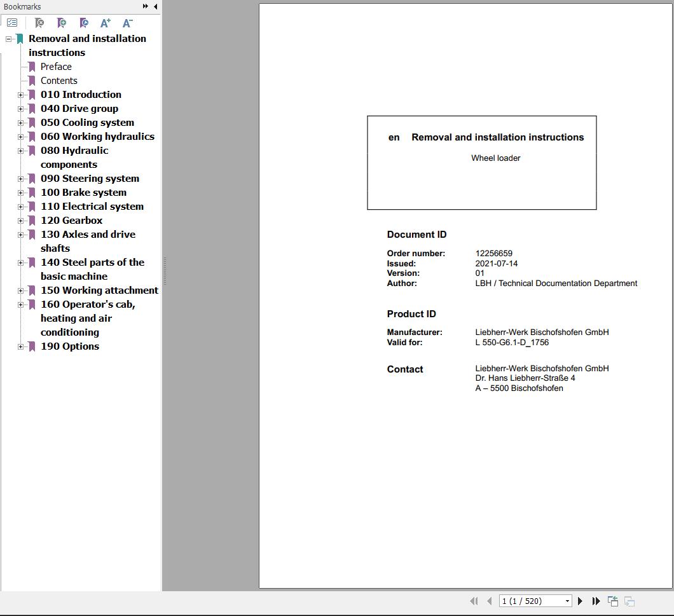Increase bookmark text size with A+ icon
Screen dimensions: 674x616
click(106, 23)
